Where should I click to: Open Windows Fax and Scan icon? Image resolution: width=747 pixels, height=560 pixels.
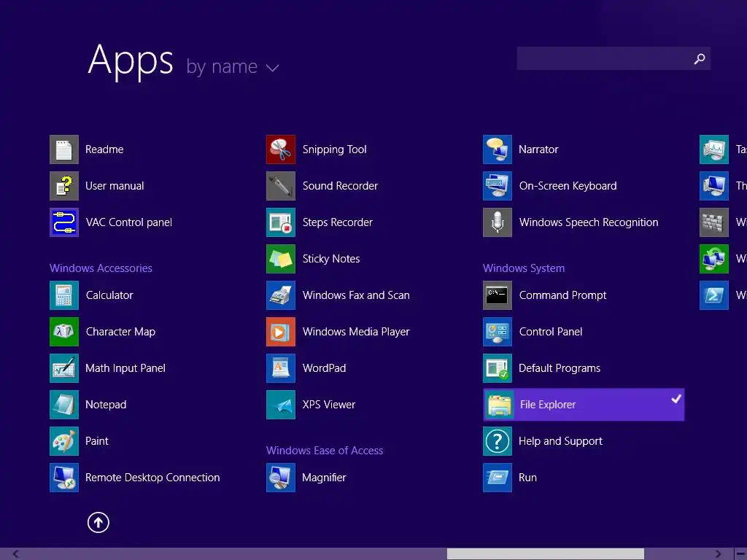click(281, 295)
